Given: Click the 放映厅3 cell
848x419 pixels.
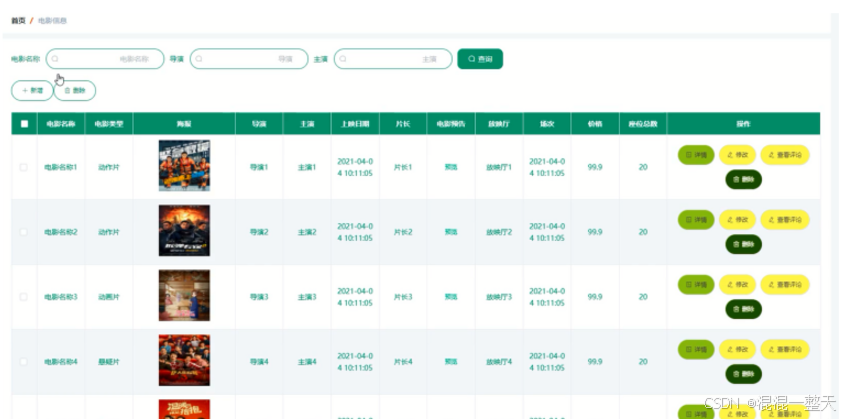Looking at the screenshot, I should click(x=499, y=297).
